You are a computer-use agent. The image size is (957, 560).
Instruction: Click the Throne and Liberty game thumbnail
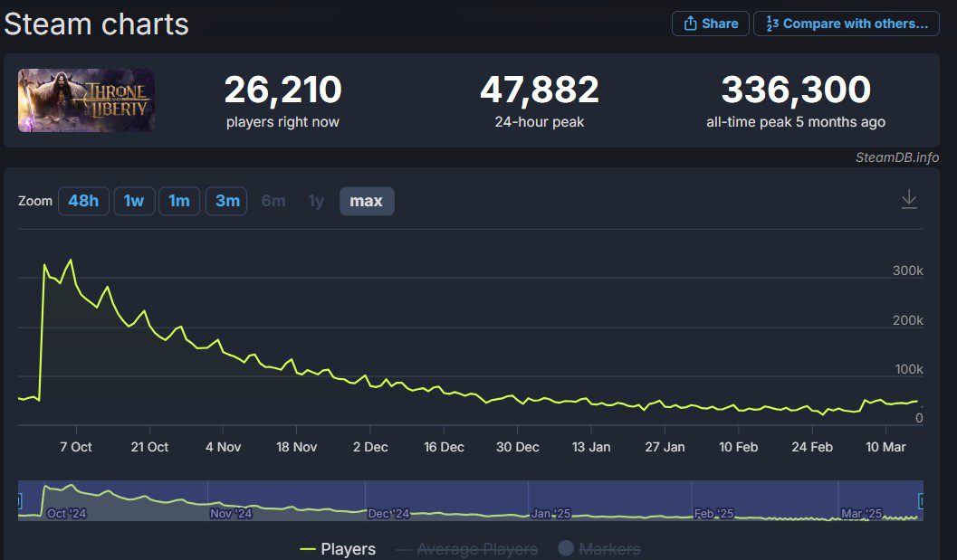86,100
